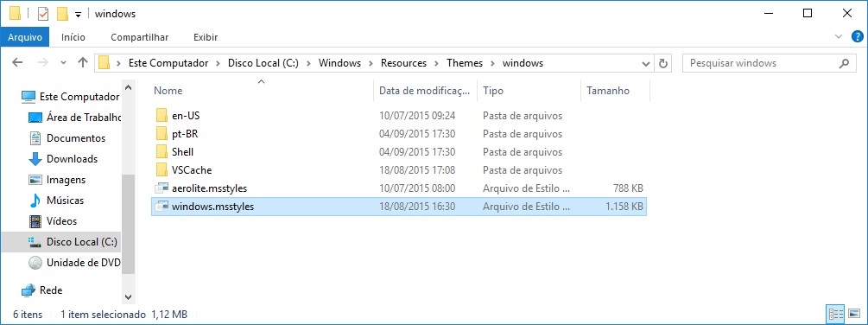
Task: Open Músicas in navigation pane
Action: 55,201
